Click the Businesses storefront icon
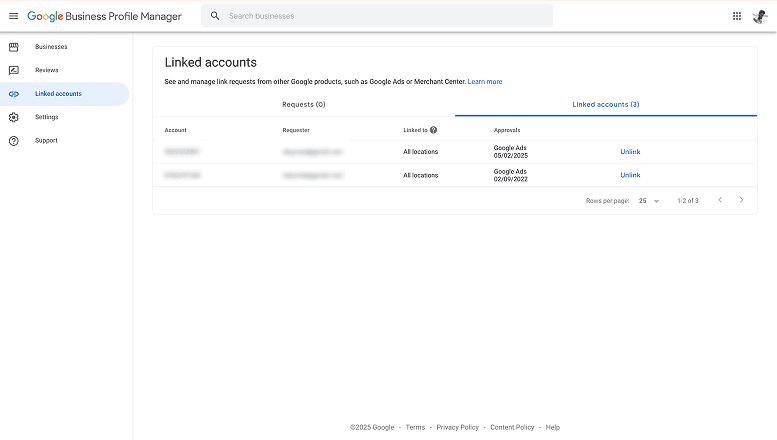 [x=14, y=47]
